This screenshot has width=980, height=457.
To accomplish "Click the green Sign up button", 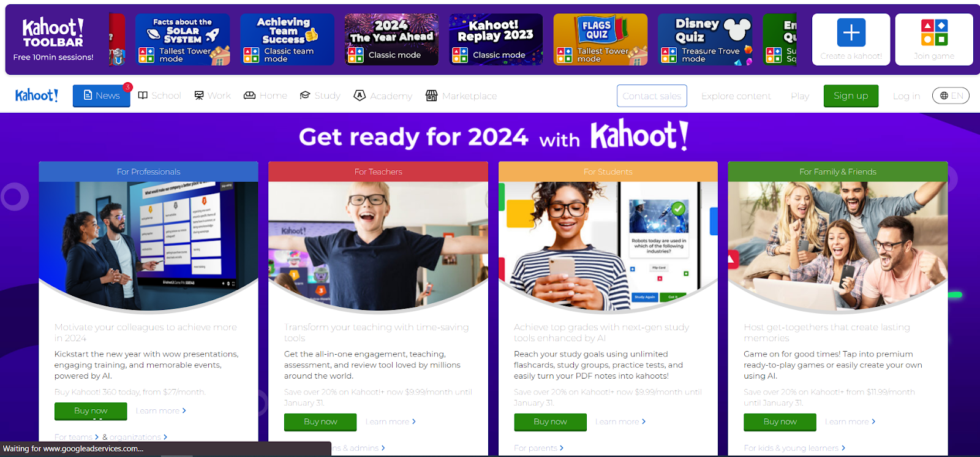I will pyautogui.click(x=851, y=96).
